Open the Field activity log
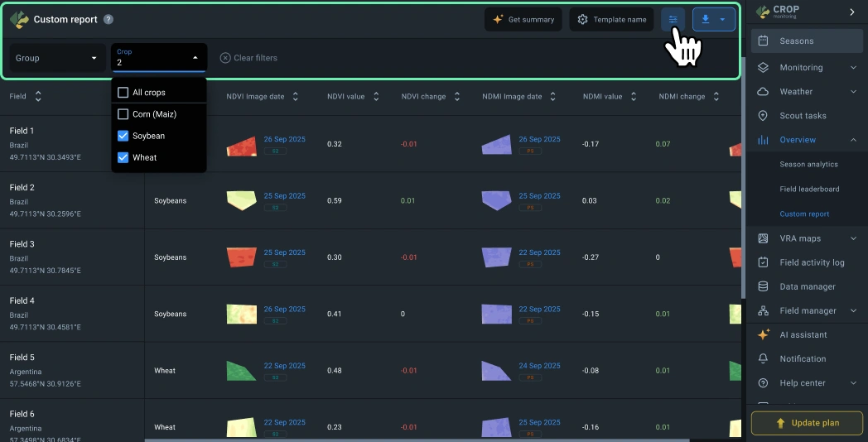The width and height of the screenshot is (868, 442). pos(811,262)
